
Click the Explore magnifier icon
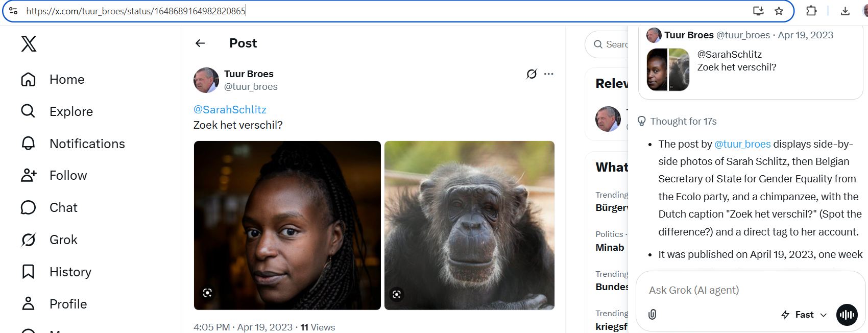[28, 111]
